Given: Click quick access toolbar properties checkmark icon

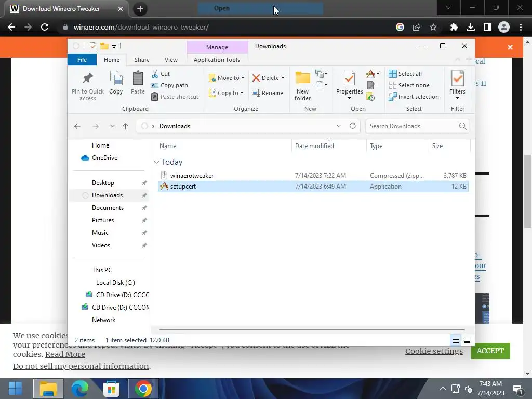Looking at the screenshot, I should [x=92, y=46].
